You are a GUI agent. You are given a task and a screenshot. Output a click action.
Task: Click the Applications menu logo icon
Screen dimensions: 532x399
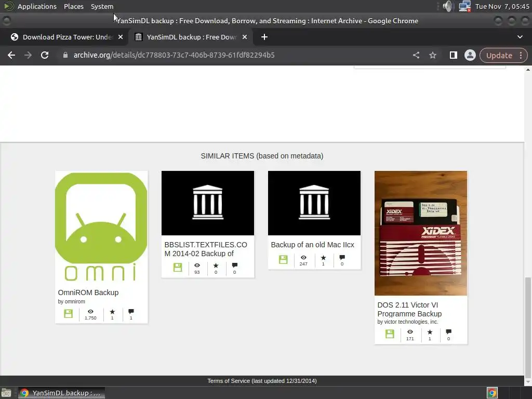click(x=9, y=6)
